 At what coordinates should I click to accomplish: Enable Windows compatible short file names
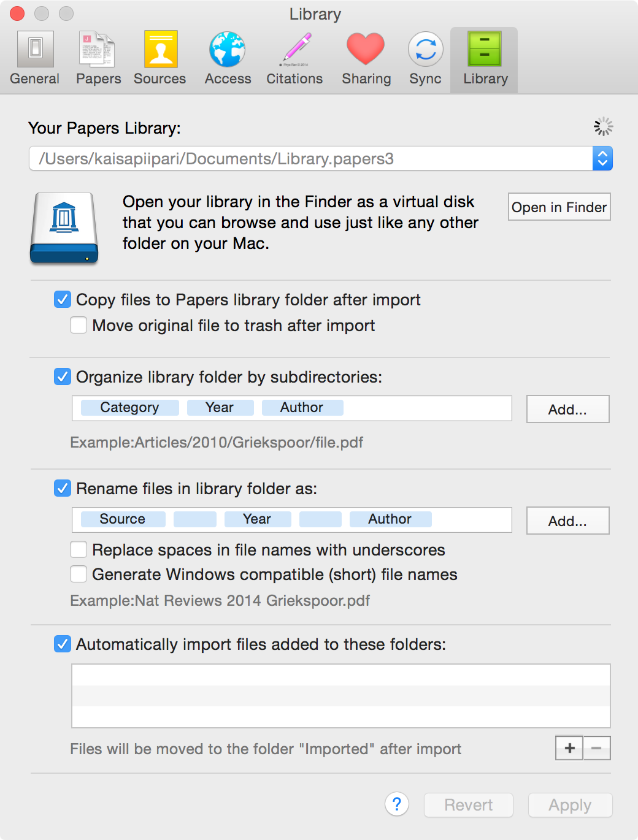click(79, 574)
